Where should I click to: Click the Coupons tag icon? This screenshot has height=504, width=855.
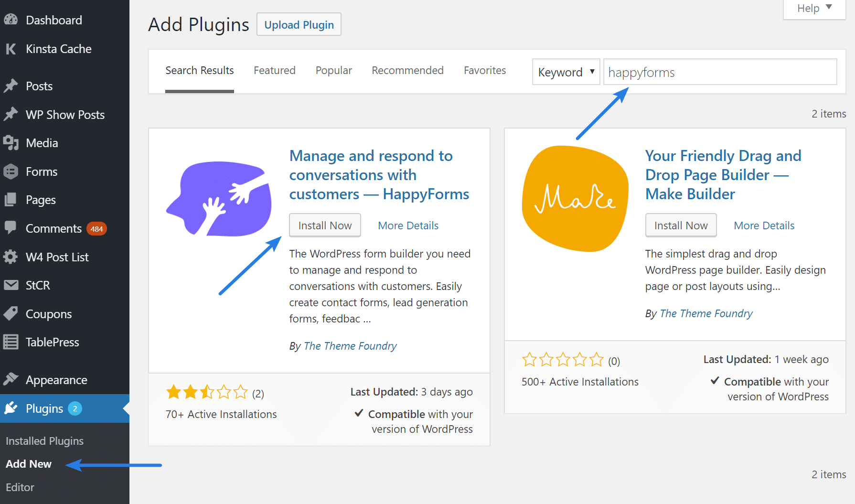11,313
